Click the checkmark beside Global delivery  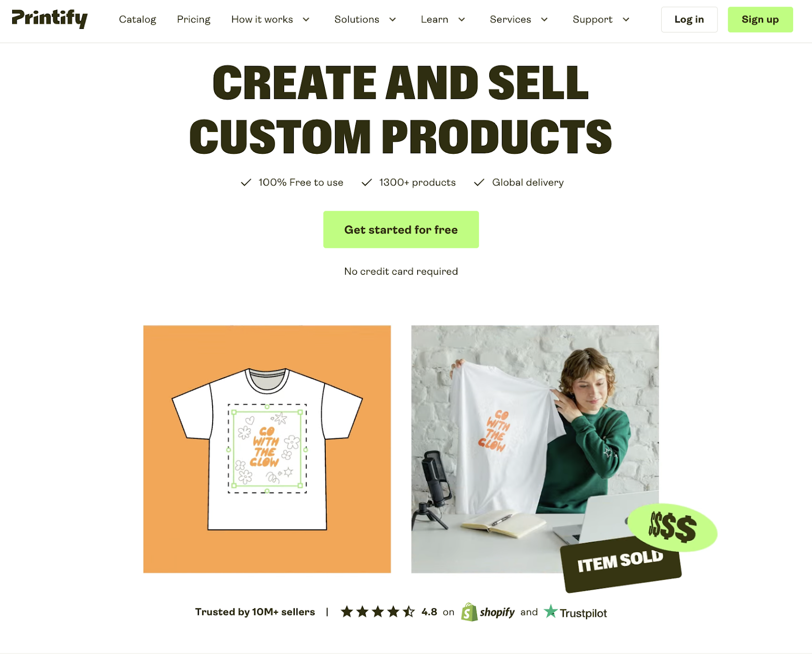(x=479, y=182)
